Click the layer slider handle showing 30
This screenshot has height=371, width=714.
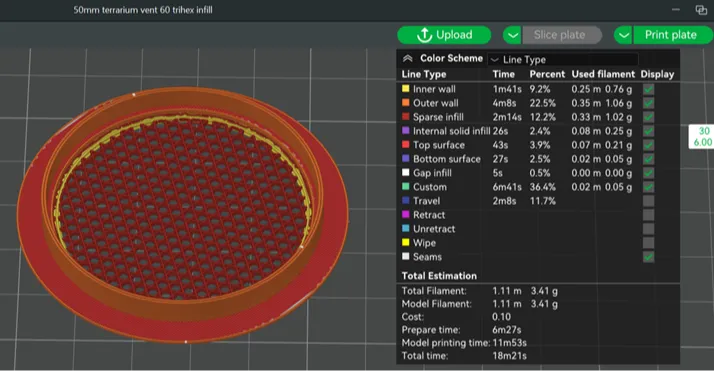(x=702, y=137)
